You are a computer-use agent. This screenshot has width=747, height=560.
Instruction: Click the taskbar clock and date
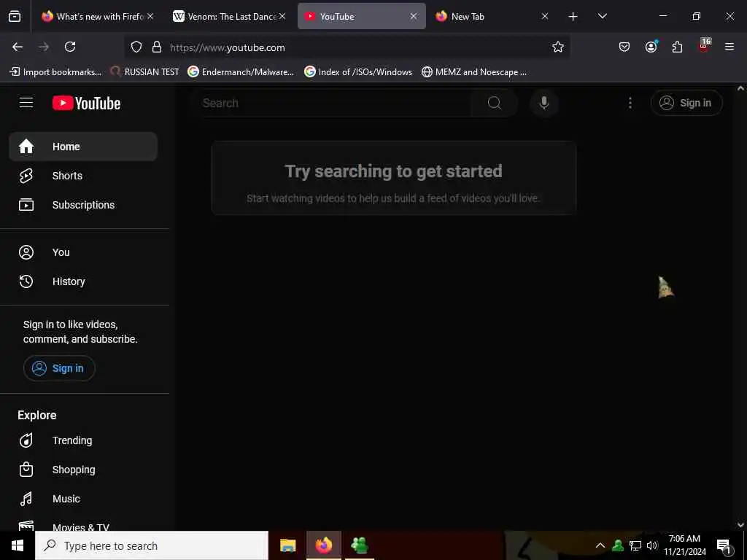684,545
